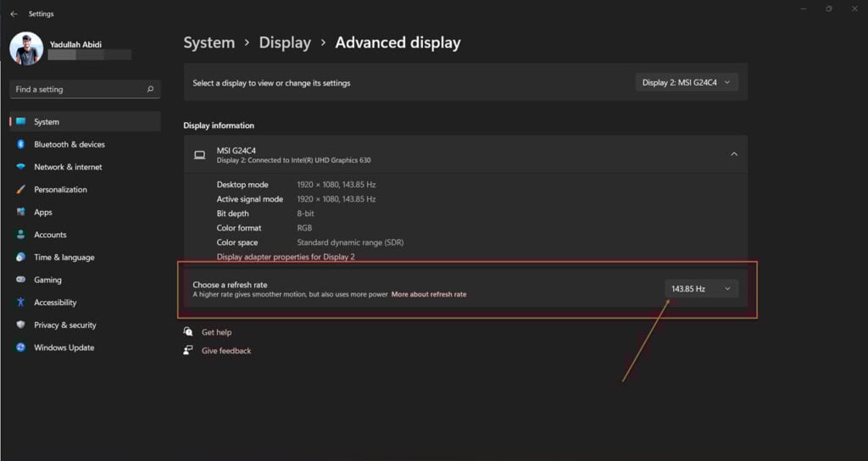Click the System monitor icon in sidebar
Image resolution: width=868 pixels, height=461 pixels.
tap(21, 122)
